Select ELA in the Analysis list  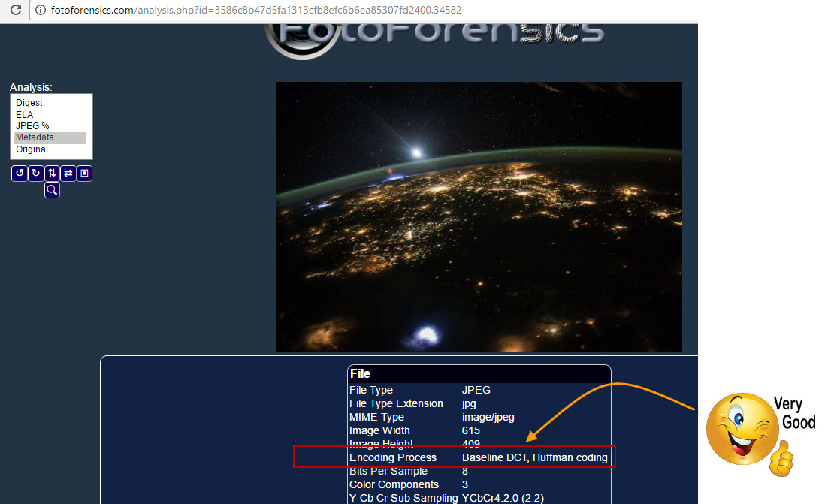tap(24, 114)
